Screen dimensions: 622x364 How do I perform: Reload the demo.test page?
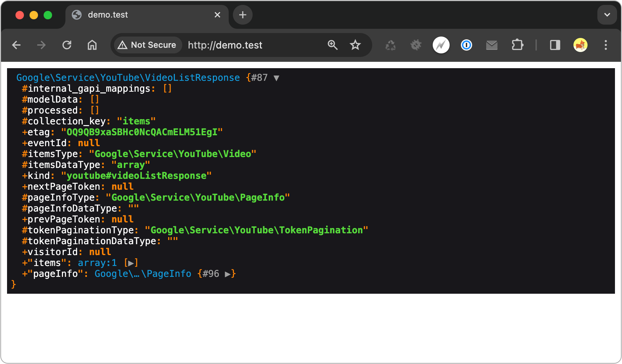[x=67, y=45]
